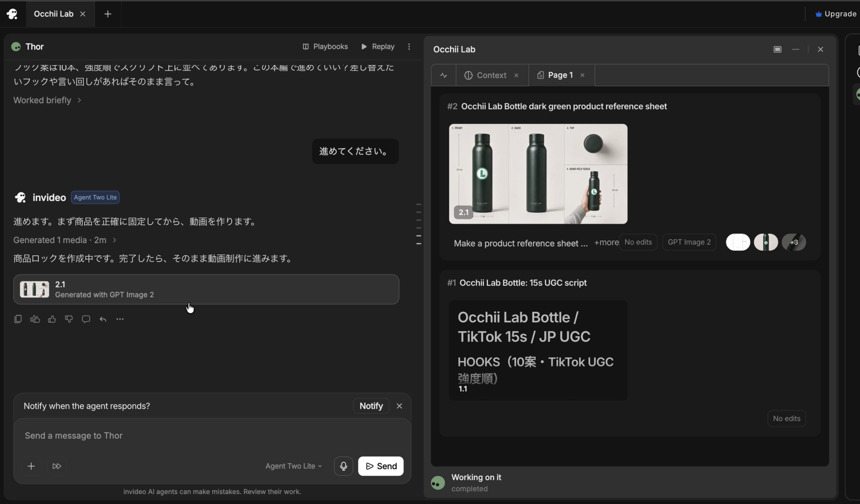Open the Agent Two Lite model dropdown
This screenshot has height=504, width=860.
[x=294, y=466]
